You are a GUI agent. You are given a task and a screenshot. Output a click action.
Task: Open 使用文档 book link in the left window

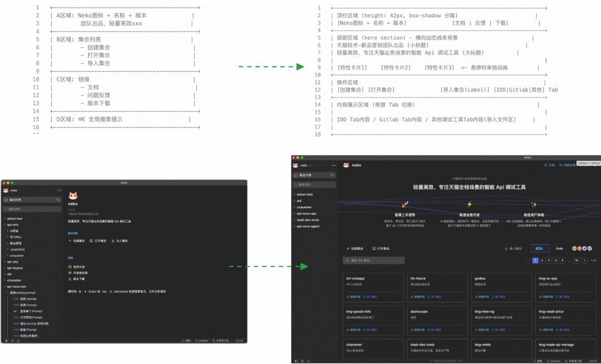[x=77, y=267]
